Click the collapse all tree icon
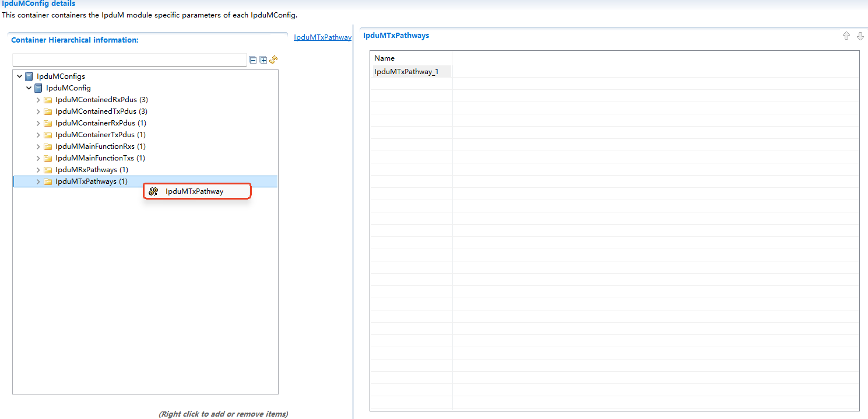This screenshot has height=419, width=868. pos(253,60)
